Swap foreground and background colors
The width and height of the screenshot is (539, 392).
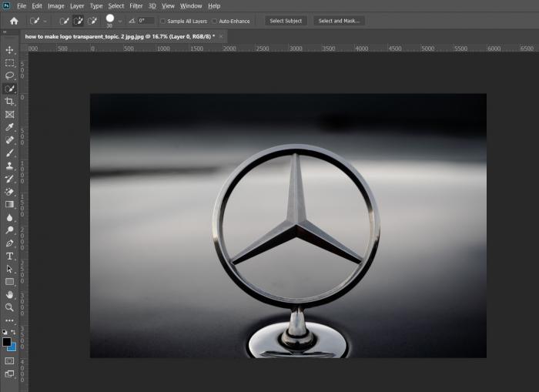[x=13, y=332]
